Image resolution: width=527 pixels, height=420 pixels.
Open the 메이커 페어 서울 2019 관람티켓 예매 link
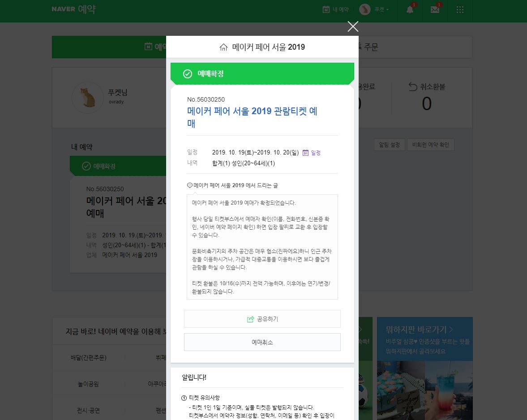tap(252, 117)
